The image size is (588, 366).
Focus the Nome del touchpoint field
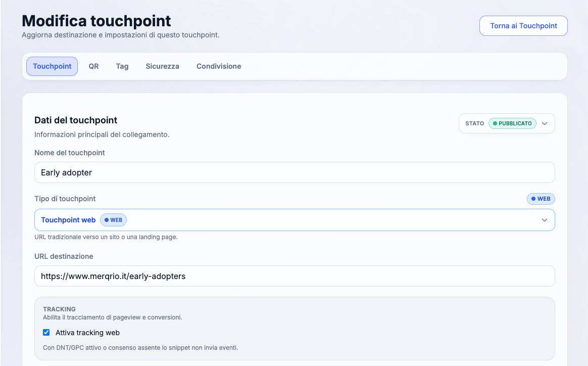coord(295,172)
